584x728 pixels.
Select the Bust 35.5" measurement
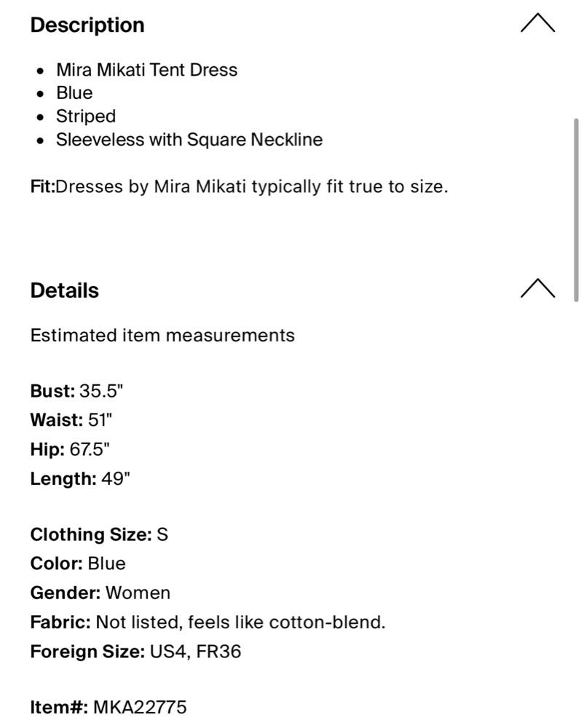76,391
